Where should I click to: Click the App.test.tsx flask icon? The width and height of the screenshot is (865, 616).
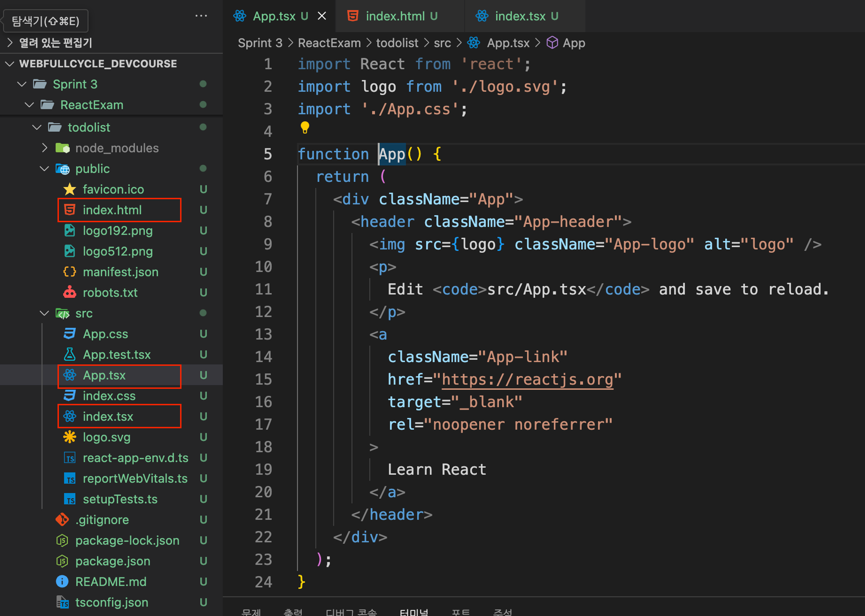point(70,354)
